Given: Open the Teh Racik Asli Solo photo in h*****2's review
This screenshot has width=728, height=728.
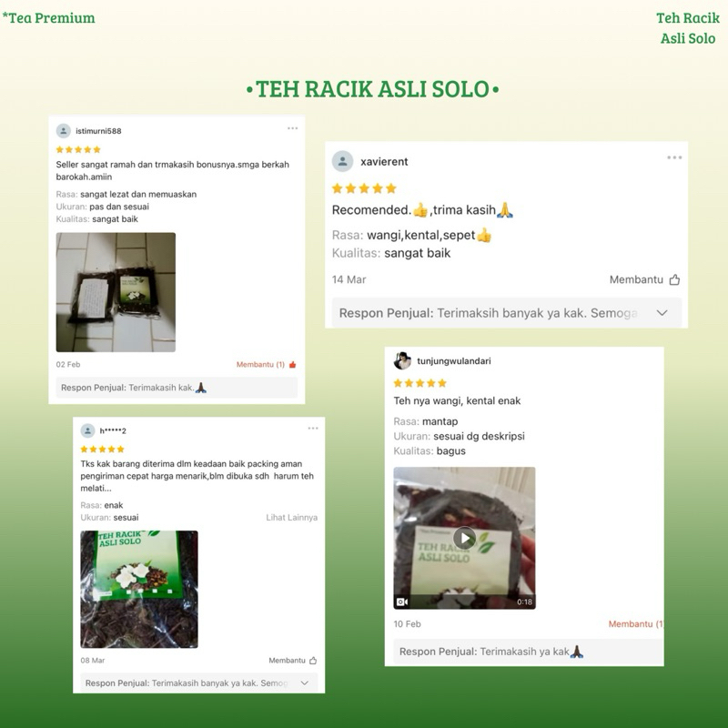Looking at the screenshot, I should pyautogui.click(x=139, y=589).
